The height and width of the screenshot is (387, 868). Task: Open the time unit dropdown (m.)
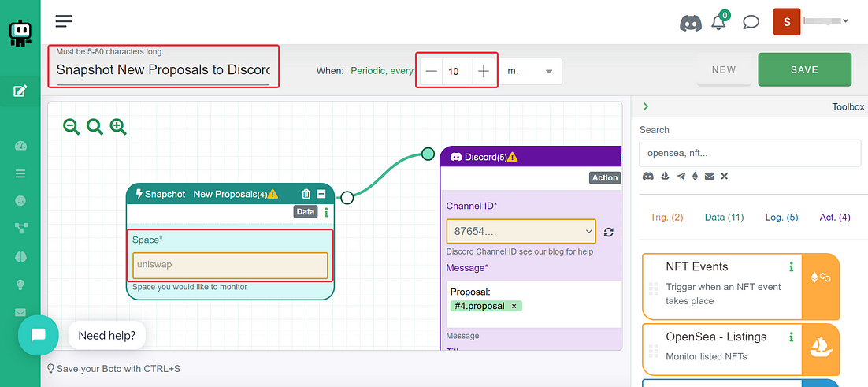532,72
